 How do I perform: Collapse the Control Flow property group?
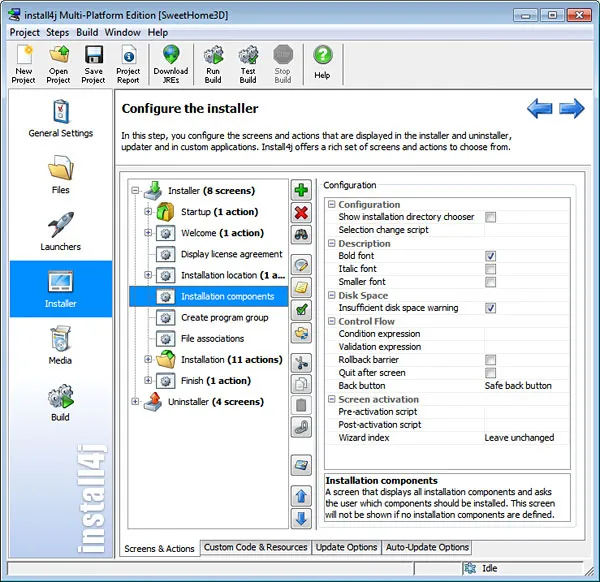point(331,321)
